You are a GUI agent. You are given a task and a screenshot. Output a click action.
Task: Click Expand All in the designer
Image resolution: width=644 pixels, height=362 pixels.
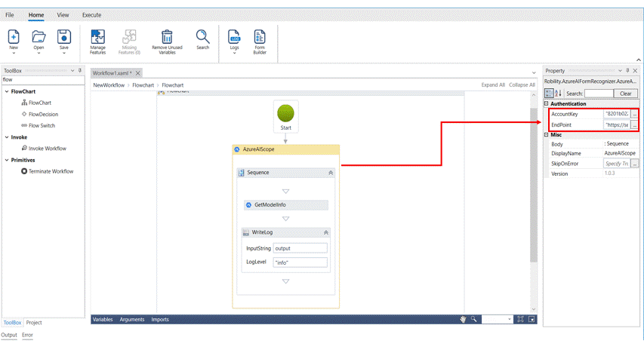[x=493, y=85]
